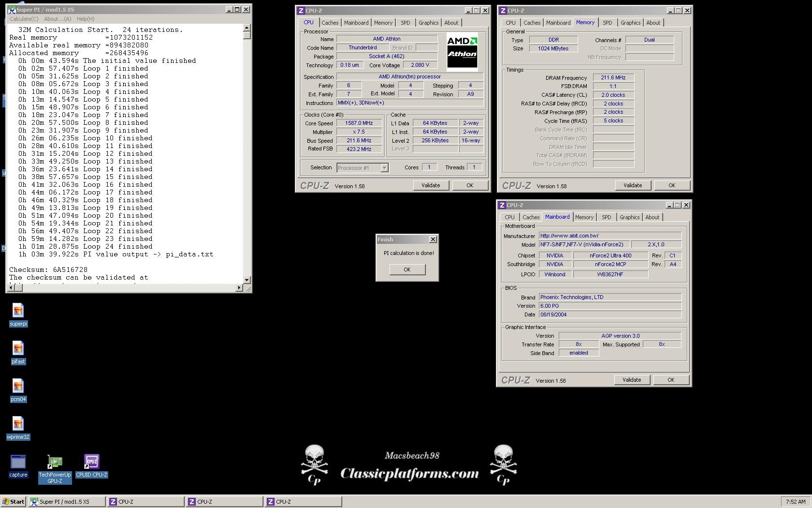Switch to second CPU-Z taskbar button

pos(224,502)
